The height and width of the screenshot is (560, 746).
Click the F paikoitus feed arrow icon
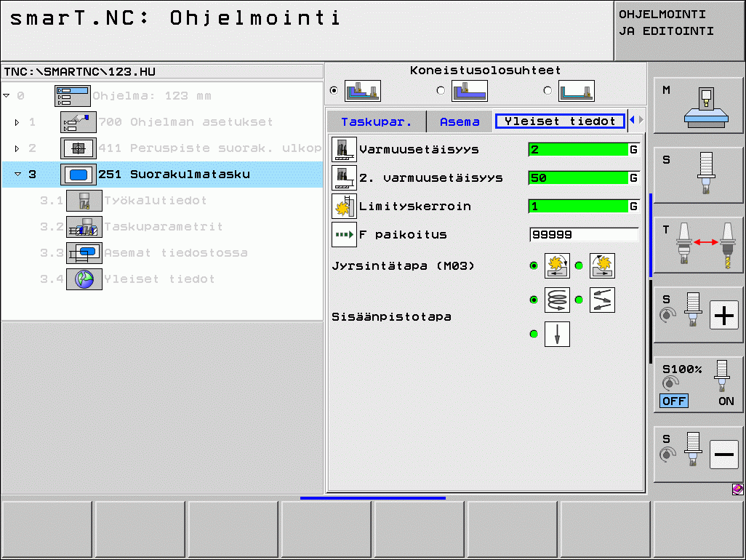(x=344, y=235)
